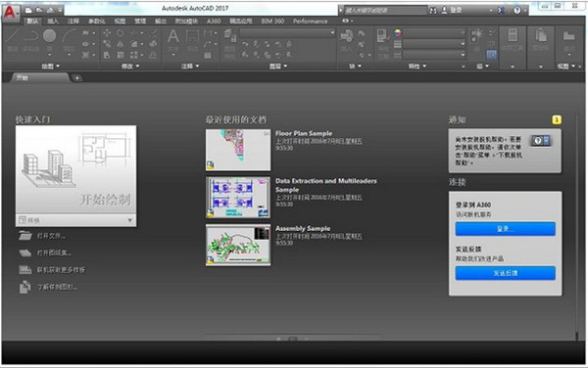Click the search binoculars icon
This screenshot has height=368, width=588.
click(433, 11)
